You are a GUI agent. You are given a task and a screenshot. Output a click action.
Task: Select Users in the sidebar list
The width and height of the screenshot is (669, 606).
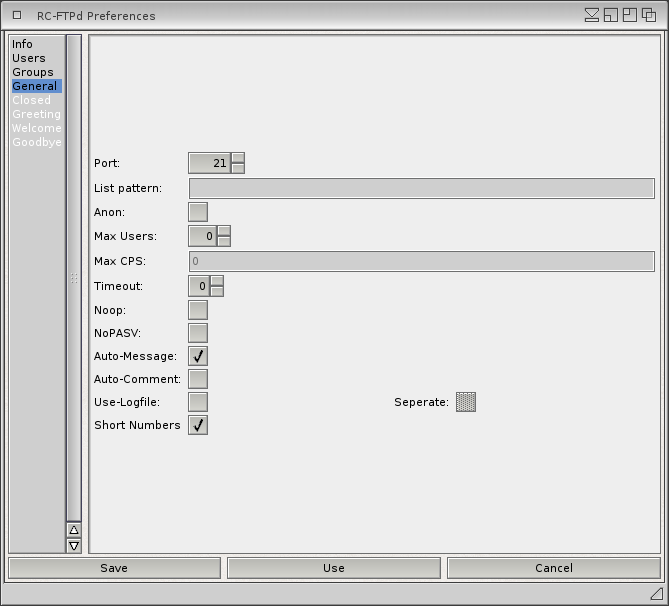coord(29,58)
